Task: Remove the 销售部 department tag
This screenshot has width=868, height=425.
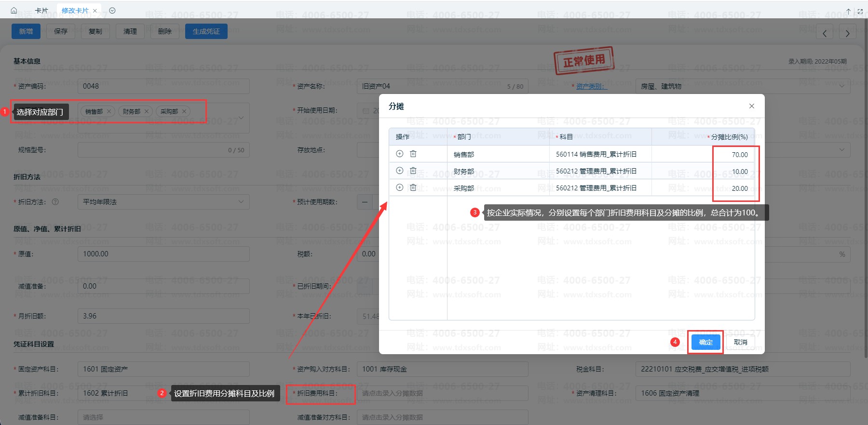Action: pos(109,111)
